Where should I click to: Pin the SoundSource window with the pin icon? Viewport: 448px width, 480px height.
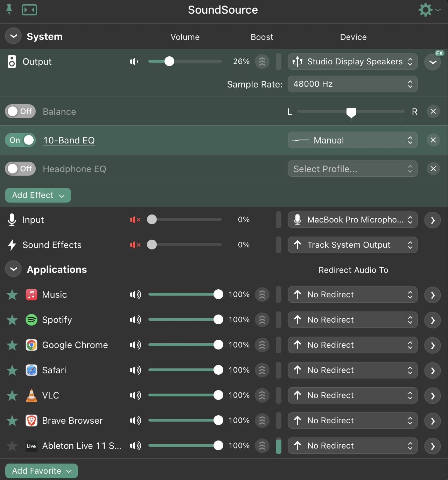point(9,10)
